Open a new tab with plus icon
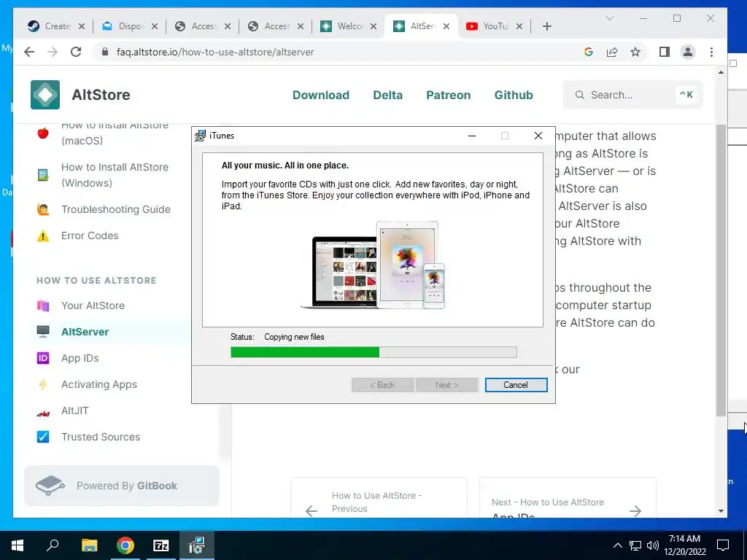This screenshot has width=747, height=560. [547, 27]
